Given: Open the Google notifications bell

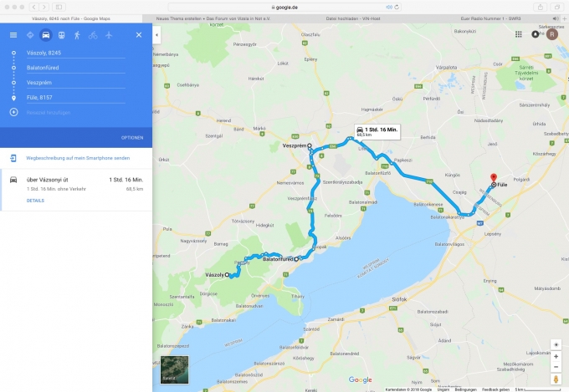Looking at the screenshot, I should pyautogui.click(x=536, y=34).
